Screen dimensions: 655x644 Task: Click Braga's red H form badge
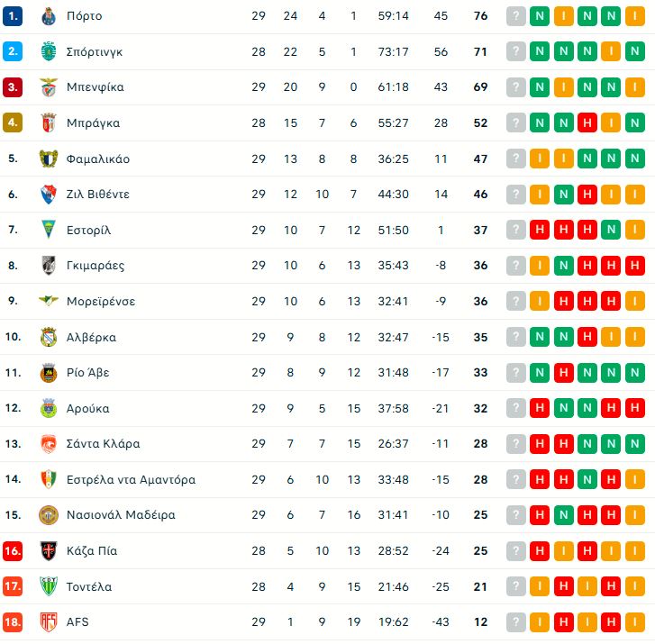click(587, 123)
